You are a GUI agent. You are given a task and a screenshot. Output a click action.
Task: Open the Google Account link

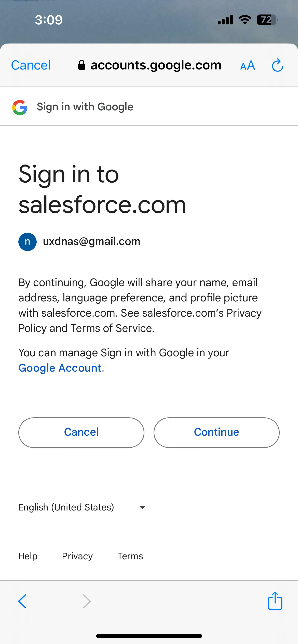click(x=60, y=368)
